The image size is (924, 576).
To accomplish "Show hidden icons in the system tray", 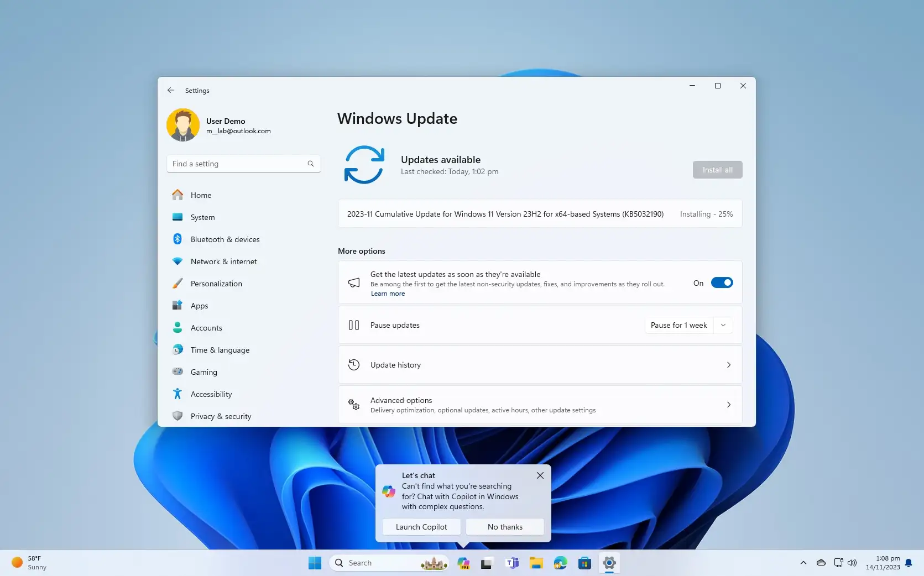I will point(803,562).
